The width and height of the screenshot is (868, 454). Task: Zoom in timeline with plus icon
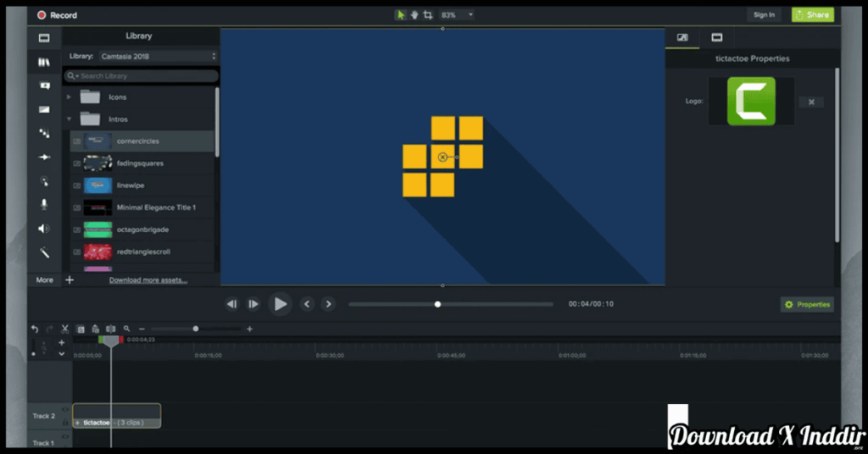(x=250, y=329)
